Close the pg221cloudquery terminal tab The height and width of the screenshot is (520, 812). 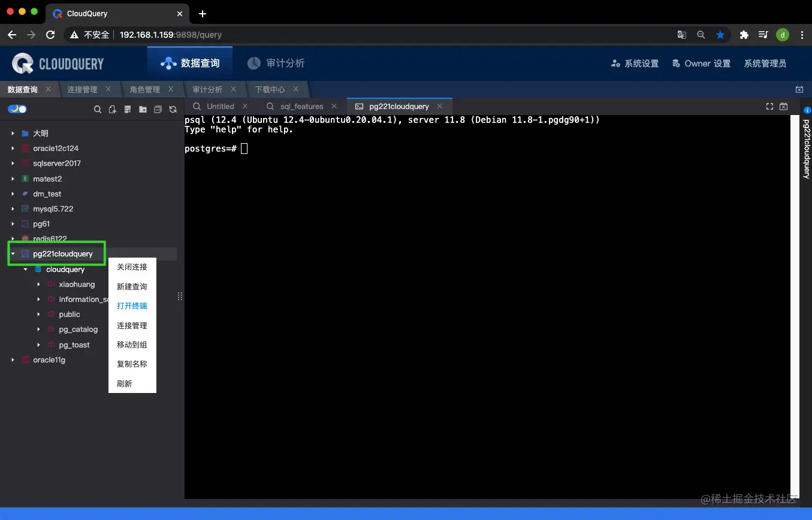439,106
